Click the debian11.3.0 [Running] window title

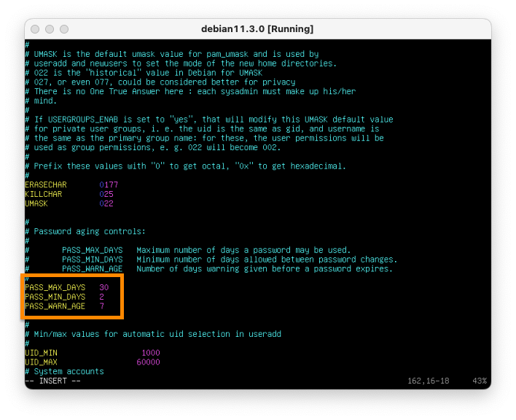(257, 29)
